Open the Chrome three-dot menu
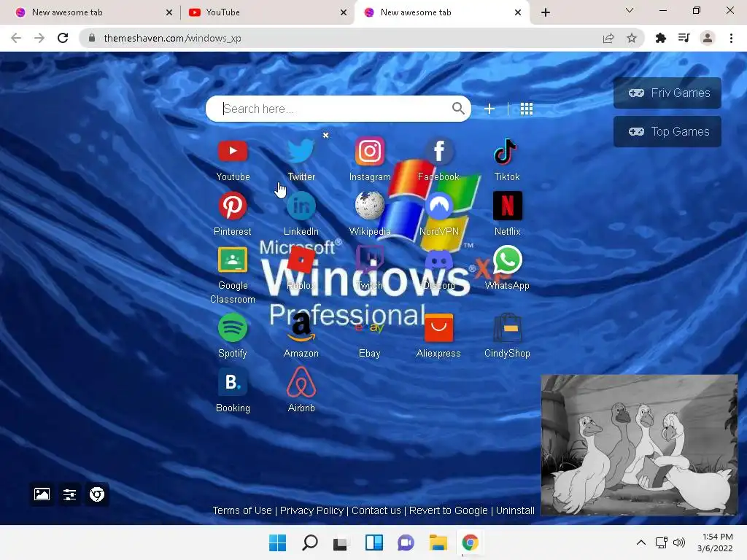Screen dimensions: 747x560 point(731,38)
